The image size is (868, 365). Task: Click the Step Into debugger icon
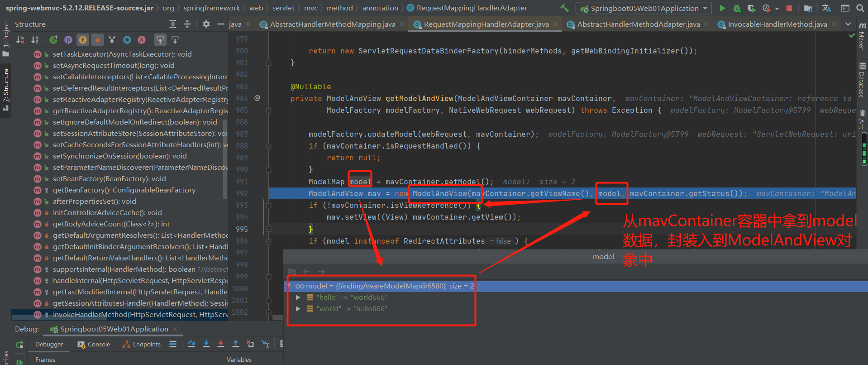(x=206, y=344)
